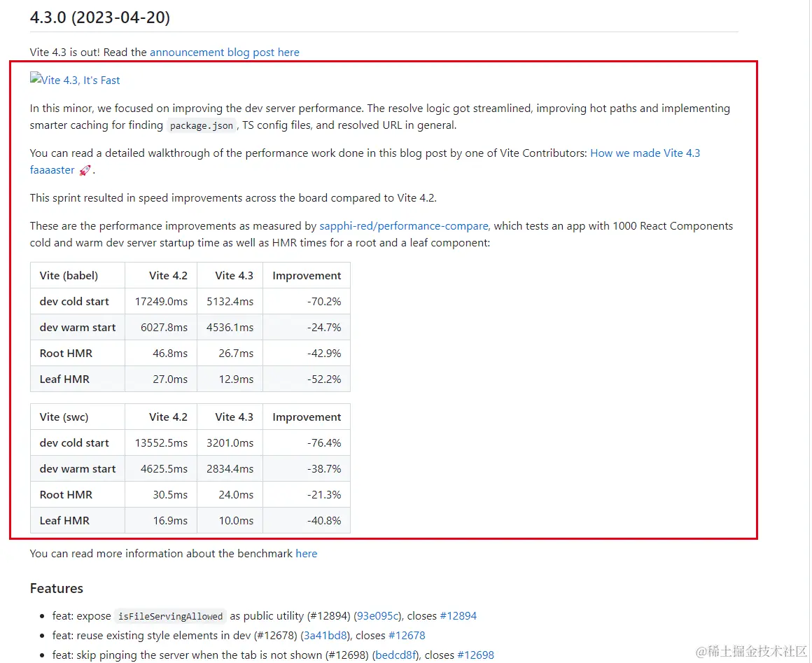Screen dimensions: 812x663
Task: Click the -40.8% improvement cell
Action: [307, 521]
